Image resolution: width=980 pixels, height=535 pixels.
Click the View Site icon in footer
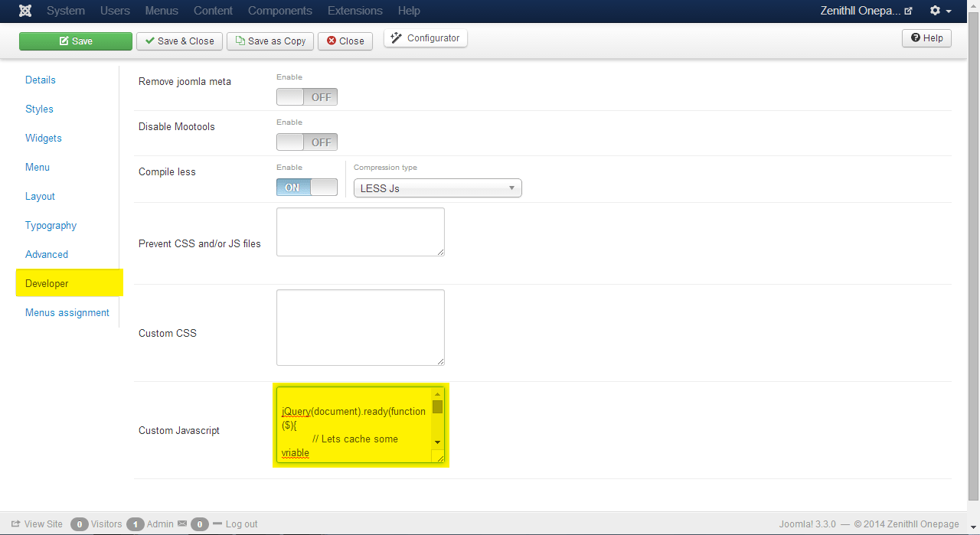pos(15,524)
